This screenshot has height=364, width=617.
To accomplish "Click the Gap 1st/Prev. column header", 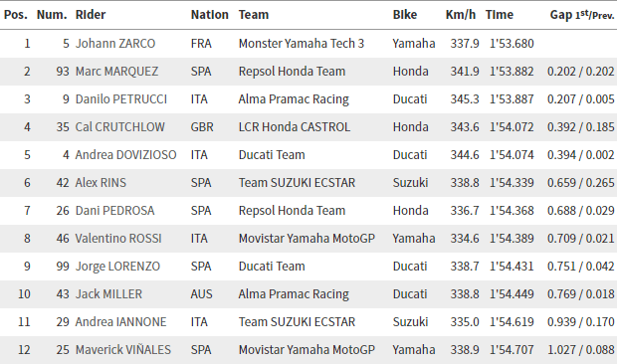I will click(582, 15).
